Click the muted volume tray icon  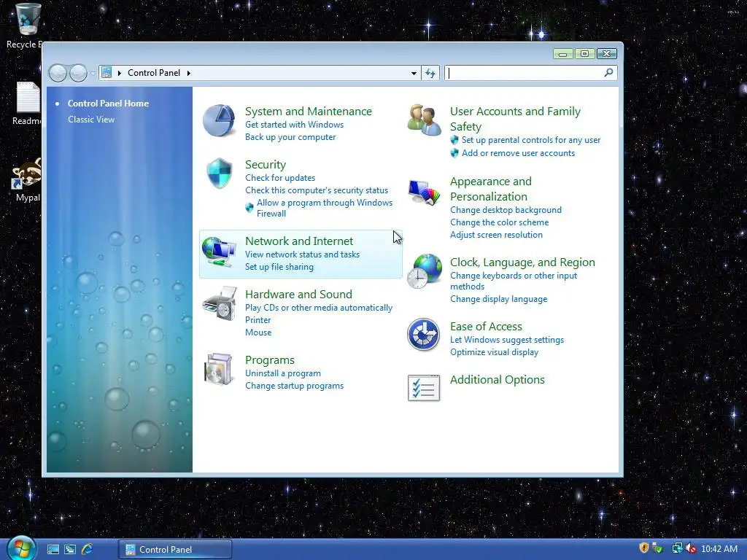(x=690, y=548)
